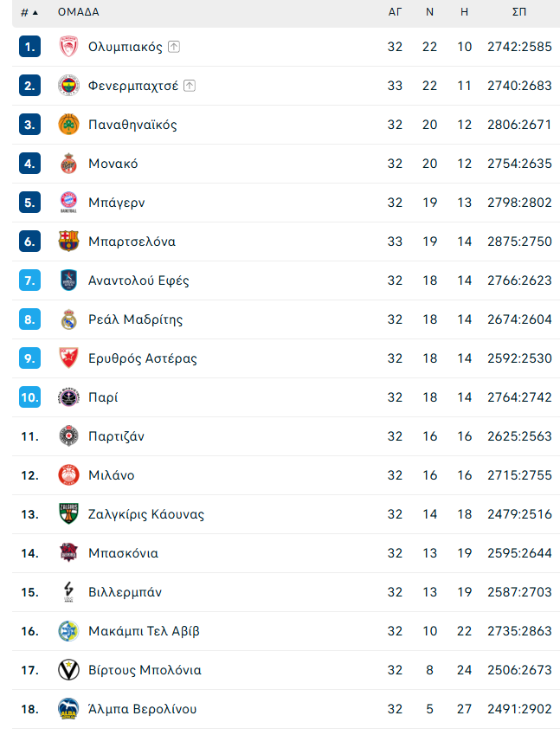This screenshot has height=735, width=560.
Task: Click promotion arrow icon beside Φενερμπαχτσέ
Action: (x=190, y=86)
